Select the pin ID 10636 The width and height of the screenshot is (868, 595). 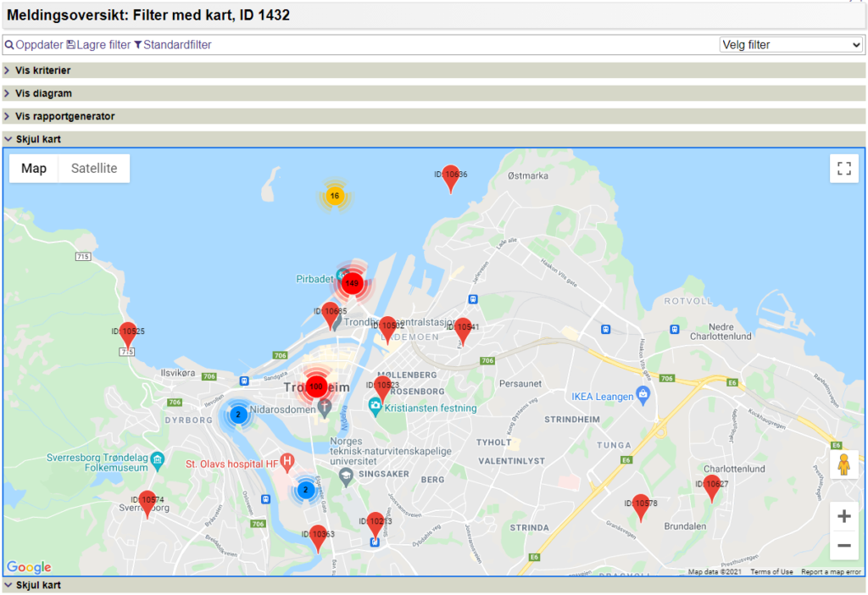[451, 178]
